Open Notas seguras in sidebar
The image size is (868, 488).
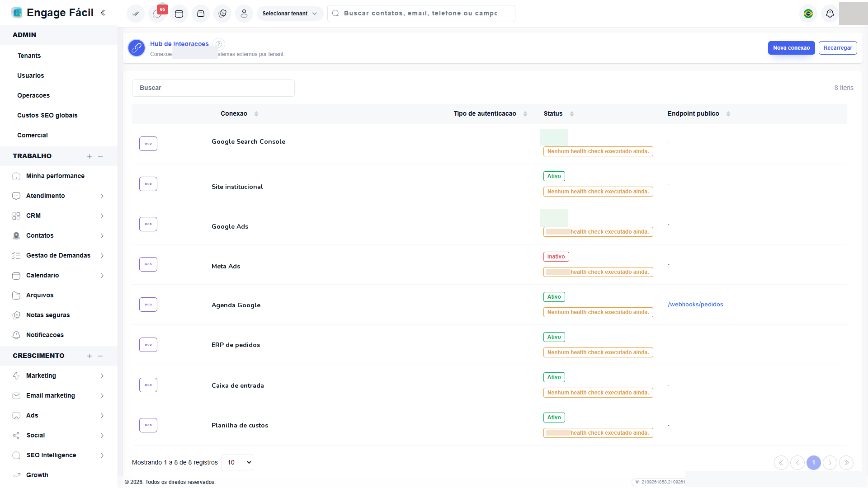tap(48, 315)
